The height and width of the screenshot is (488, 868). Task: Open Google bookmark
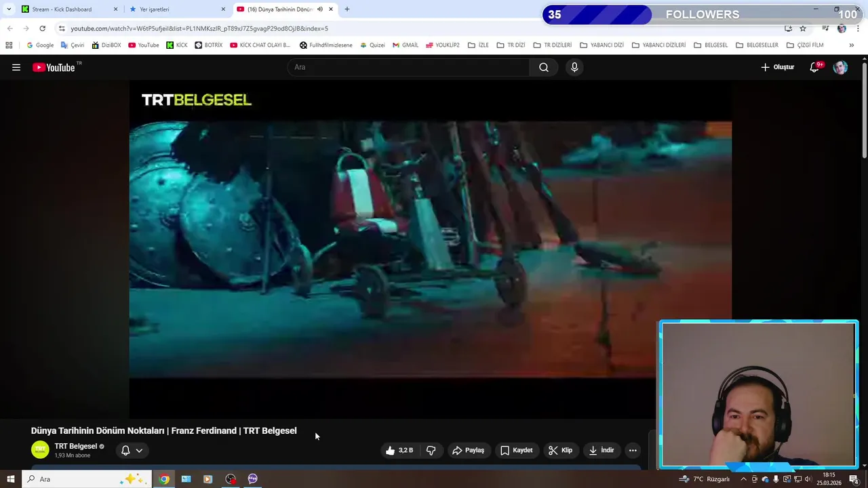pyautogui.click(x=40, y=45)
